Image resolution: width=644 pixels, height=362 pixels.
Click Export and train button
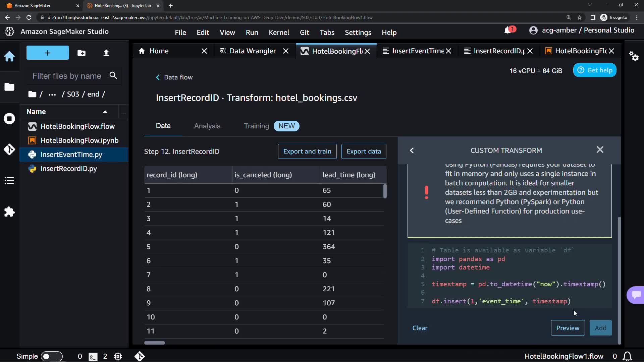click(307, 152)
